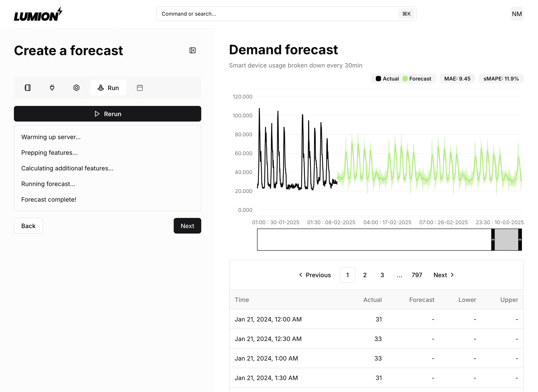Click the 'Running forecast...' log line
The width and height of the screenshot is (538, 392).
(x=48, y=184)
